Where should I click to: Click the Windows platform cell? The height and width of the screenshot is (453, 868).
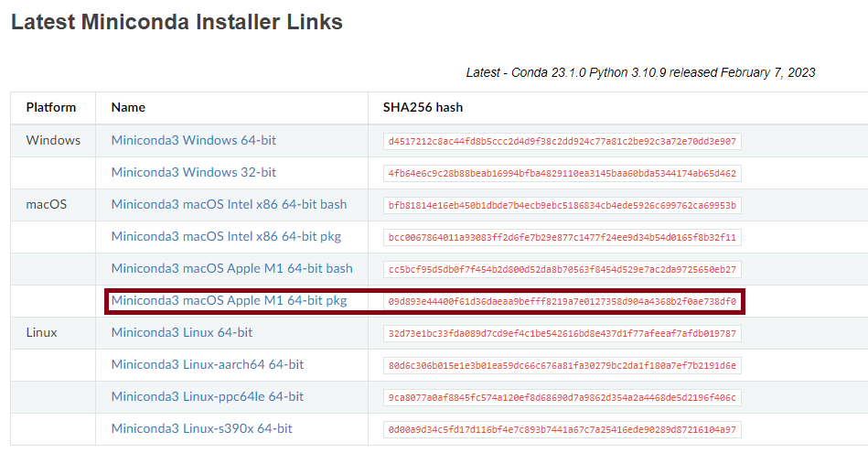point(53,140)
